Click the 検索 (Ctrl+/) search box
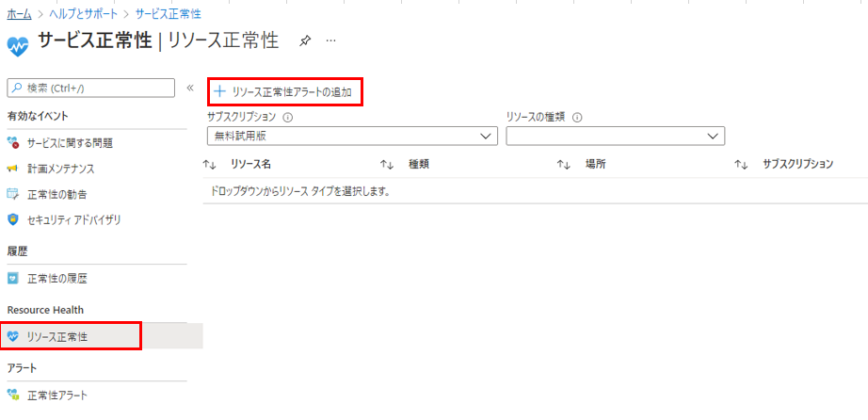 pyautogui.click(x=90, y=88)
